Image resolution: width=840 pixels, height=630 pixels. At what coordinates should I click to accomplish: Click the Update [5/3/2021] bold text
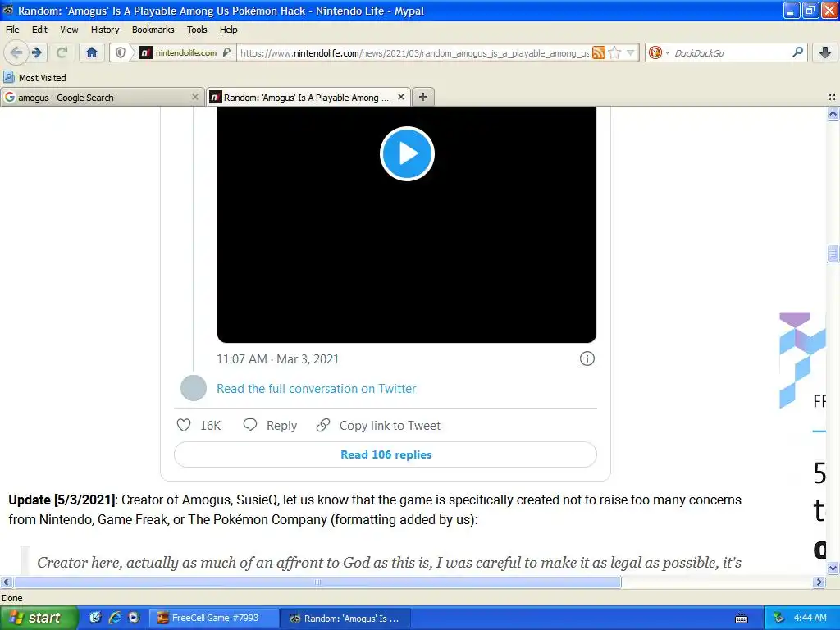click(62, 500)
